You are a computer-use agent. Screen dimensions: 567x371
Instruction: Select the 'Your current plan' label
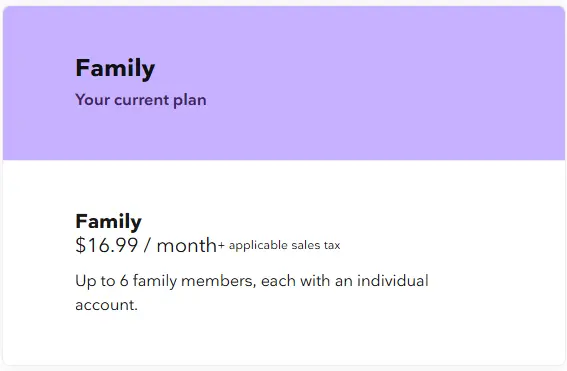141,100
